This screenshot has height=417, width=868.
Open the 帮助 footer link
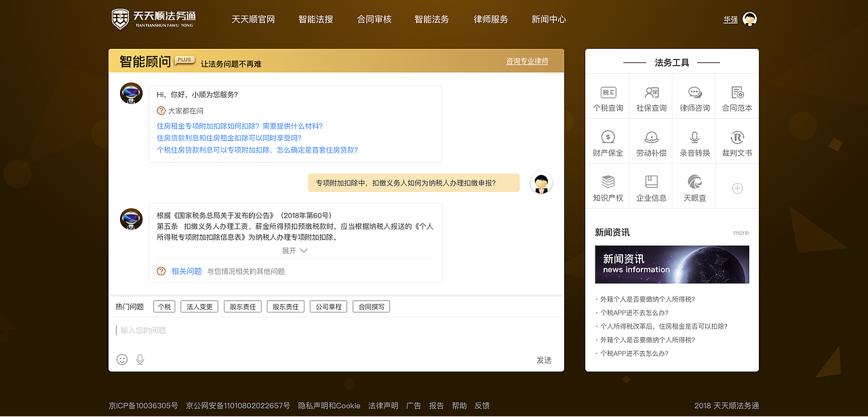(x=459, y=405)
